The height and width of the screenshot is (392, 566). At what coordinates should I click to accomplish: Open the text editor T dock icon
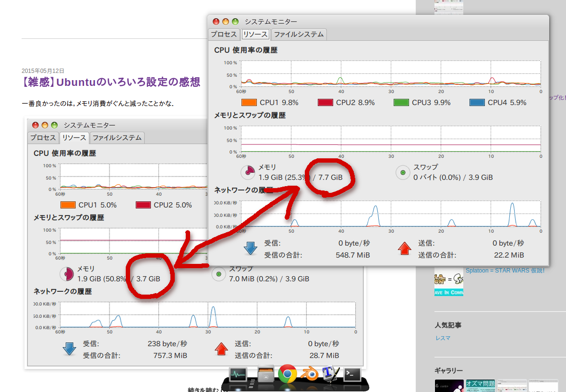click(x=330, y=374)
